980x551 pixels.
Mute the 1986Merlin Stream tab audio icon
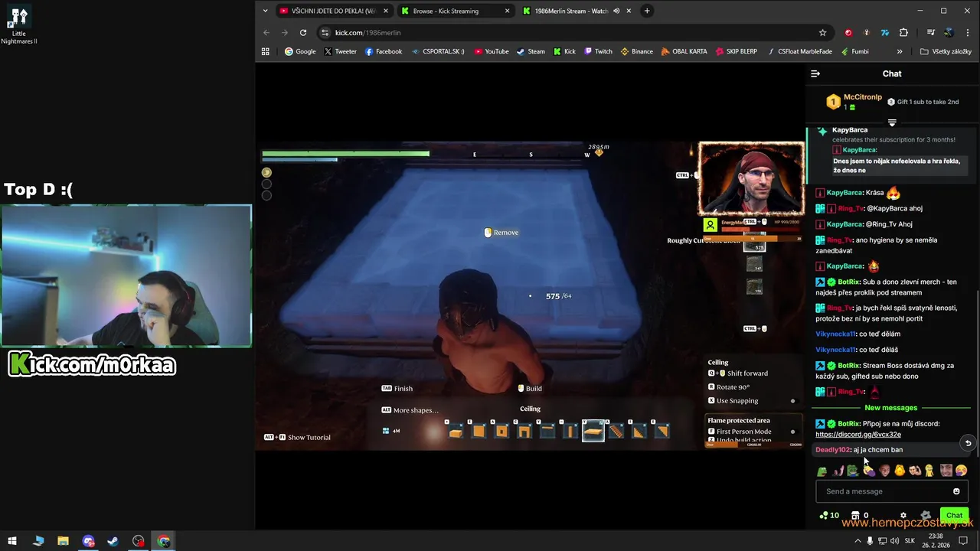(616, 11)
